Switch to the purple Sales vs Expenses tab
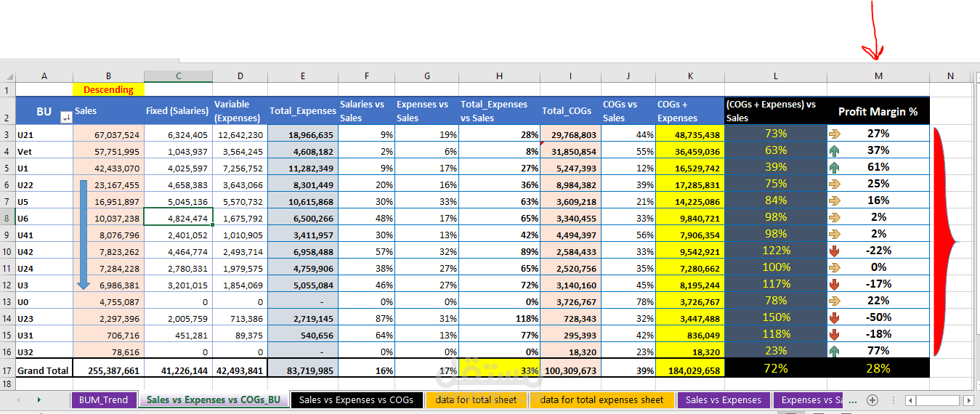Viewport: 980px width, 414px height. pyautogui.click(x=723, y=399)
